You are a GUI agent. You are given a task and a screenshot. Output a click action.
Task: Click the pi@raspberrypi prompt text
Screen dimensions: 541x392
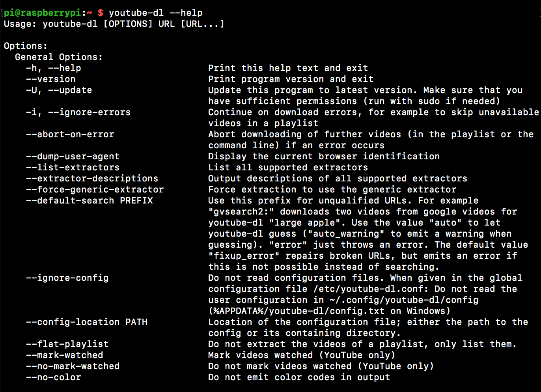tap(43, 13)
